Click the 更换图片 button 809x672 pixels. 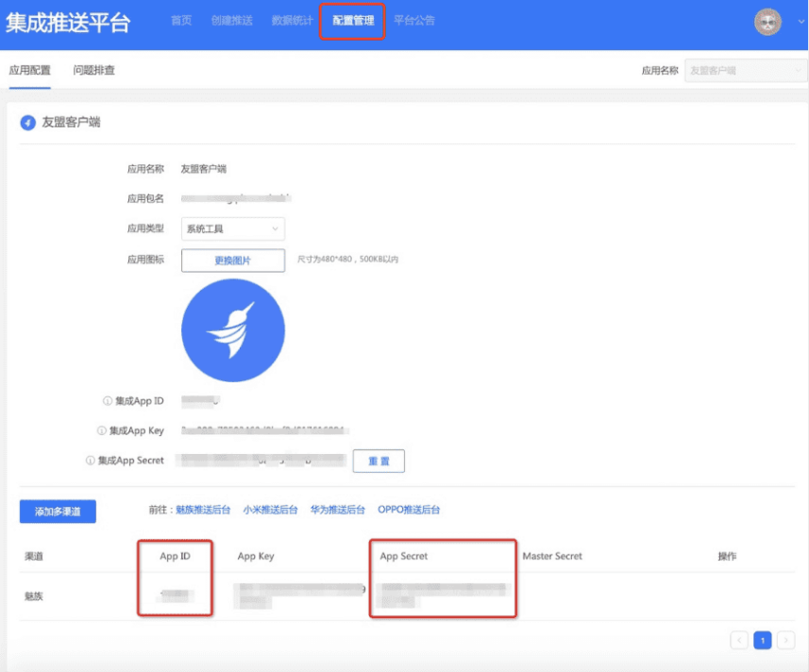pos(232,260)
